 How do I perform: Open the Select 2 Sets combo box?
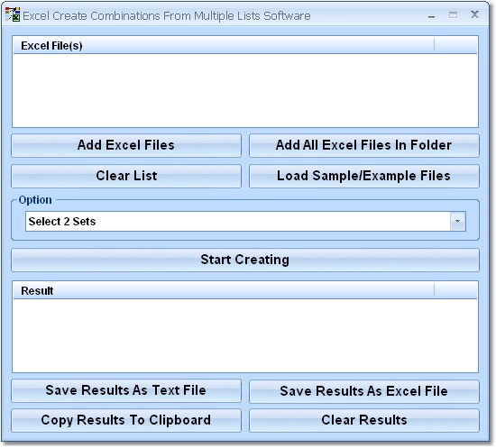click(245, 222)
